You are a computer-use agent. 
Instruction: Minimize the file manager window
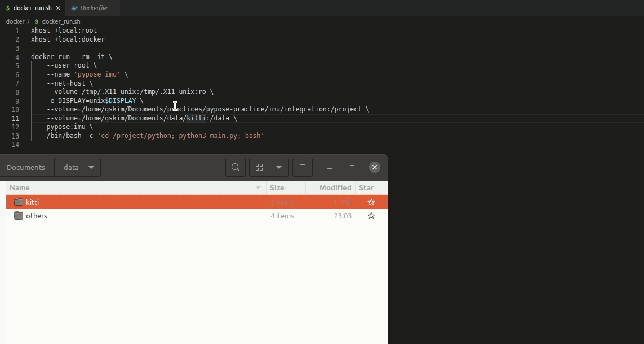[x=330, y=167]
